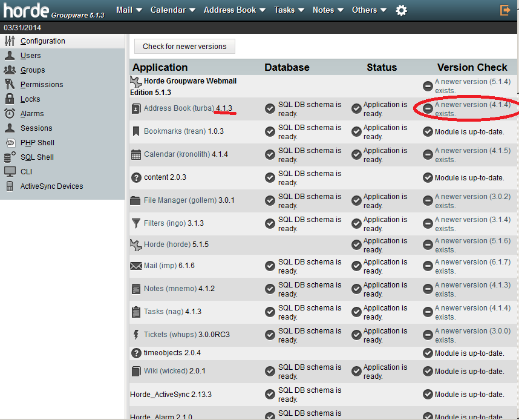Open Address Book (turba) configuration link
The image size is (519, 420).
(x=179, y=108)
